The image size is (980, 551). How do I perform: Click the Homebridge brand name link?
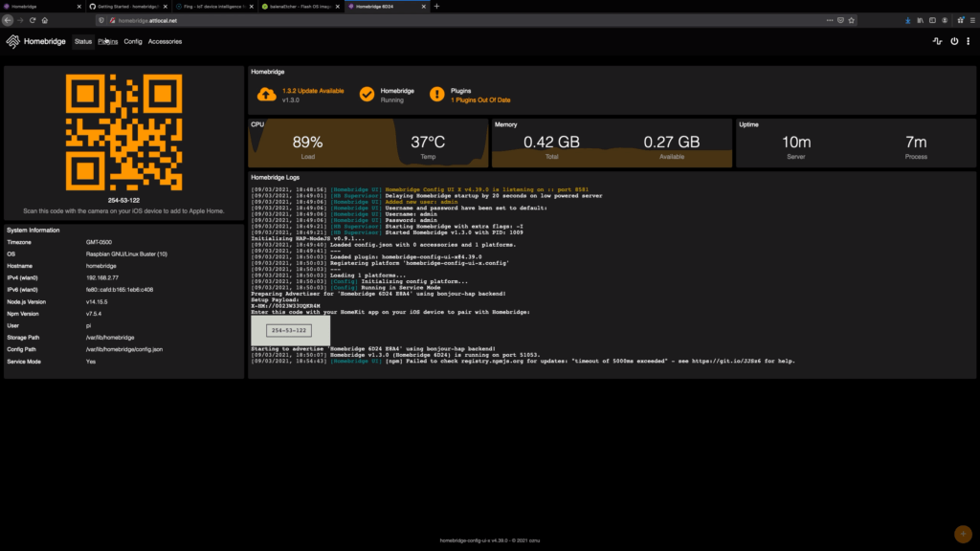tap(44, 42)
